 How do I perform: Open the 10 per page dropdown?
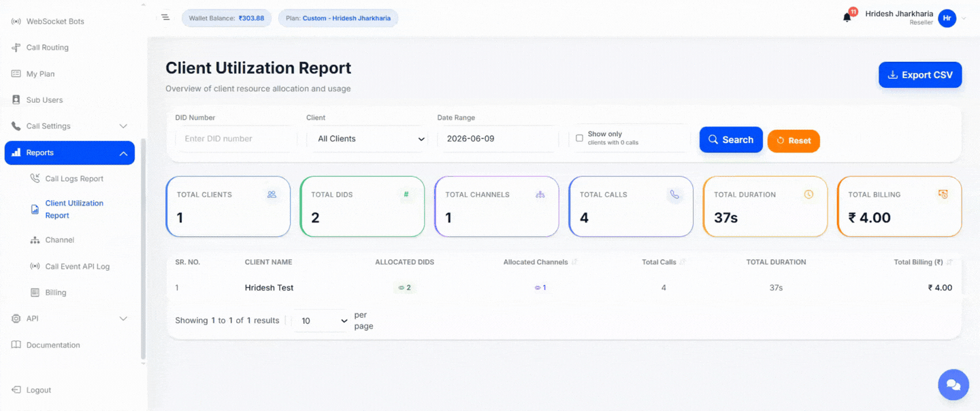[321, 320]
